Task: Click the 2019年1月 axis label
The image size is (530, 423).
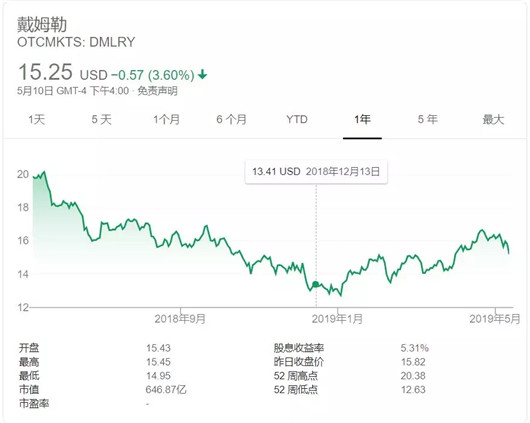Action: pyautogui.click(x=337, y=319)
